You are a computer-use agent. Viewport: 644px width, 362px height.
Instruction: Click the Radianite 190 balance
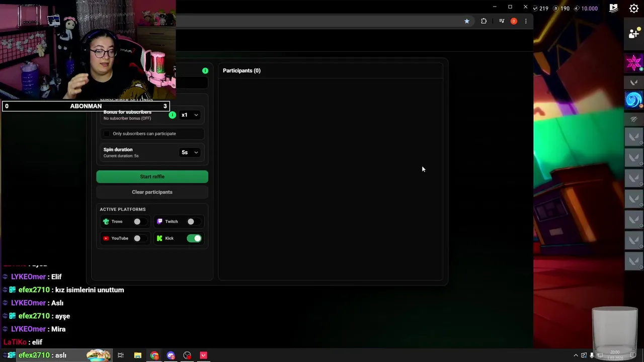coord(561,8)
